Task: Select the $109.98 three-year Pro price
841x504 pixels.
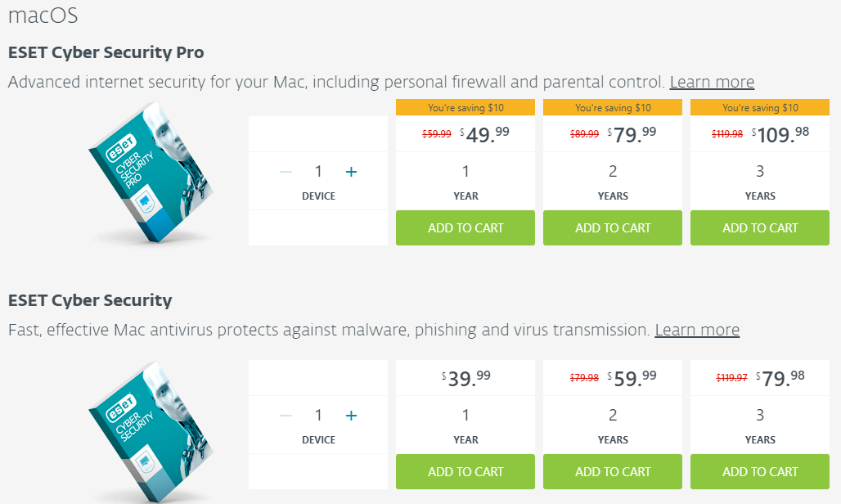Action: (780, 134)
